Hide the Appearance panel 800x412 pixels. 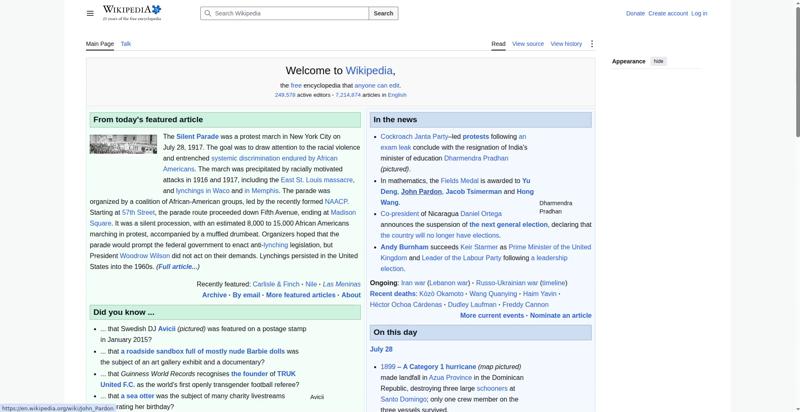click(x=659, y=61)
